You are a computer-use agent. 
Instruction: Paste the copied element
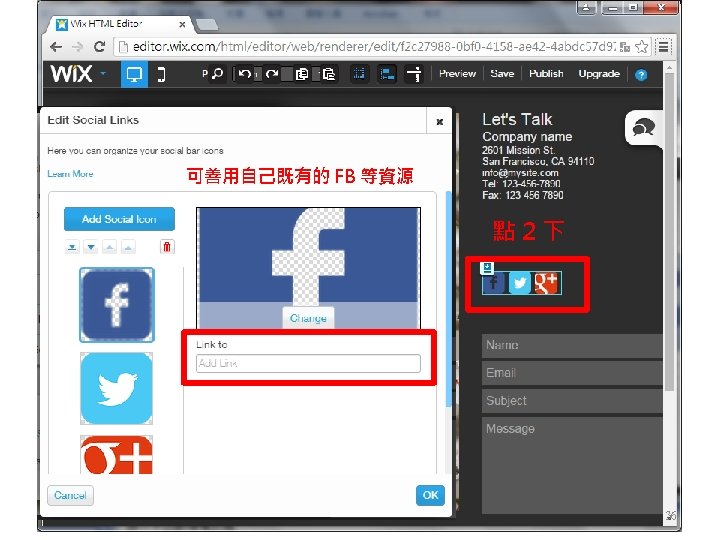pos(329,74)
